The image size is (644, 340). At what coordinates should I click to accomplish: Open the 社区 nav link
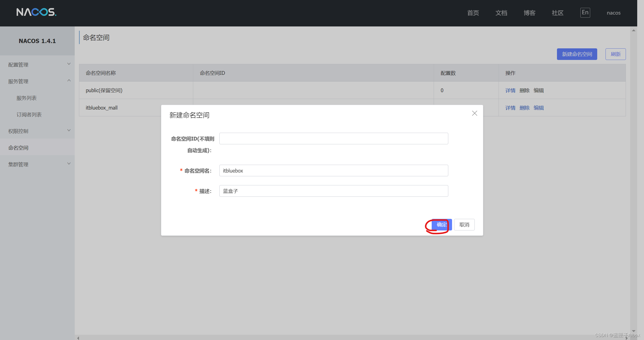coord(557,13)
